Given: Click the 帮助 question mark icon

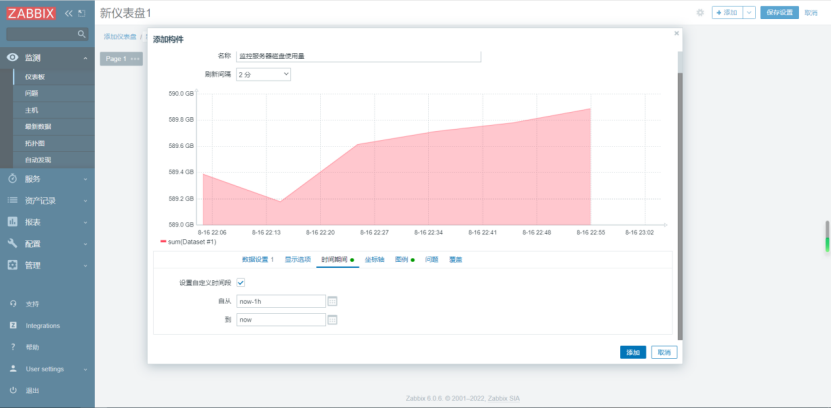Looking at the screenshot, I should tap(13, 347).
